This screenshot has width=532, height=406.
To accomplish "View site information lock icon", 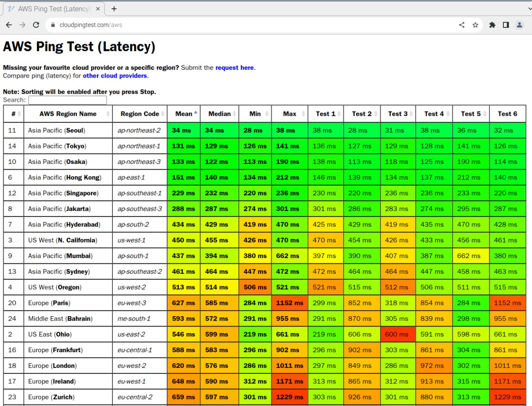I will point(53,25).
